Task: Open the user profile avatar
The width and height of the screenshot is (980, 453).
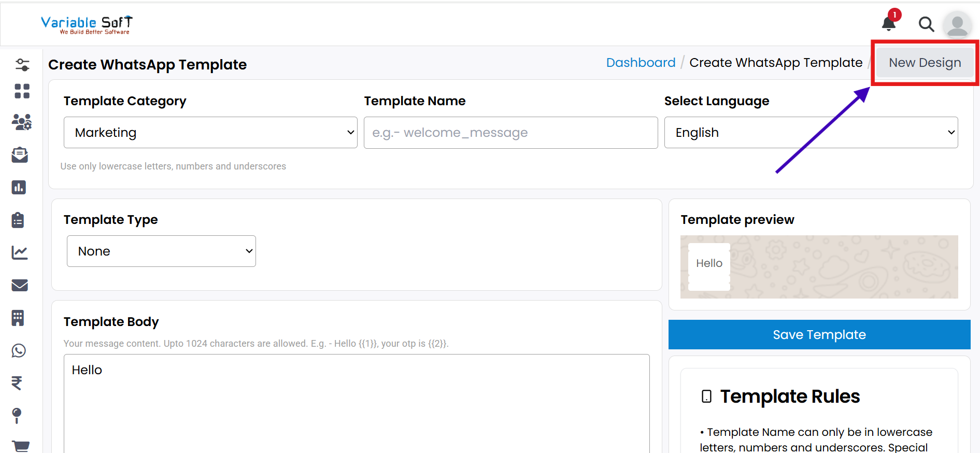Action: tap(957, 24)
